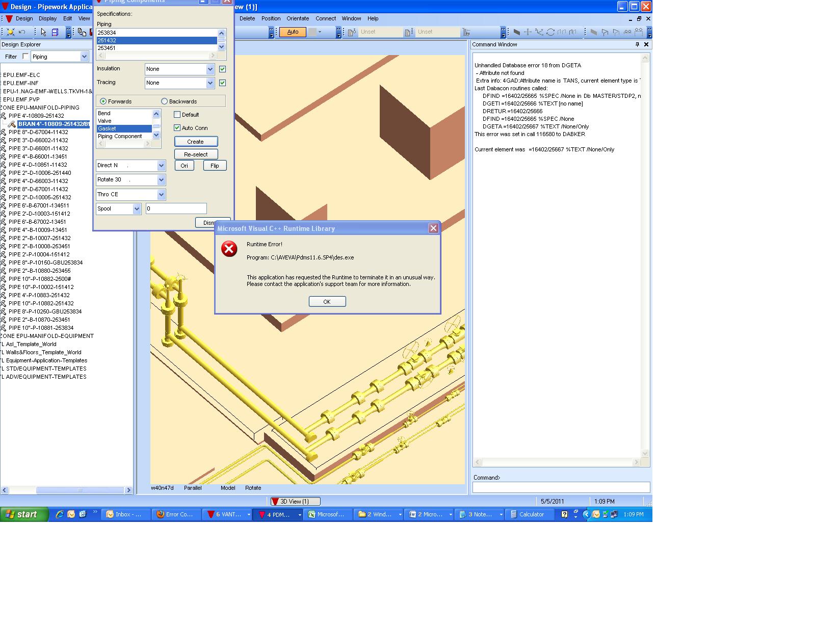This screenshot has height=630, width=840.
Task: Open the Rotate 30 dropdown
Action: pyautogui.click(x=161, y=180)
